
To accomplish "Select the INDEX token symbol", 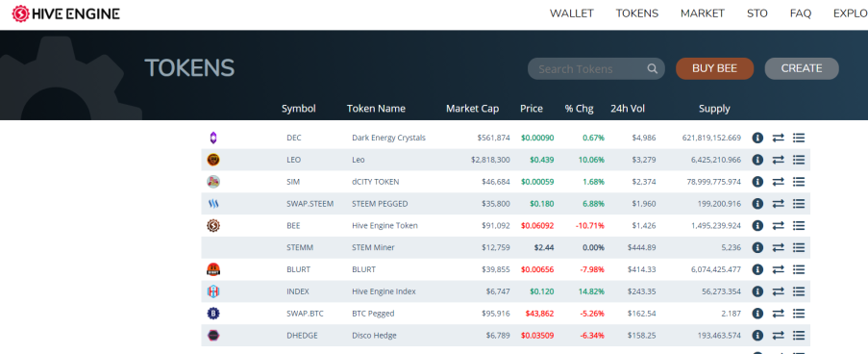I will pyautogui.click(x=298, y=291).
